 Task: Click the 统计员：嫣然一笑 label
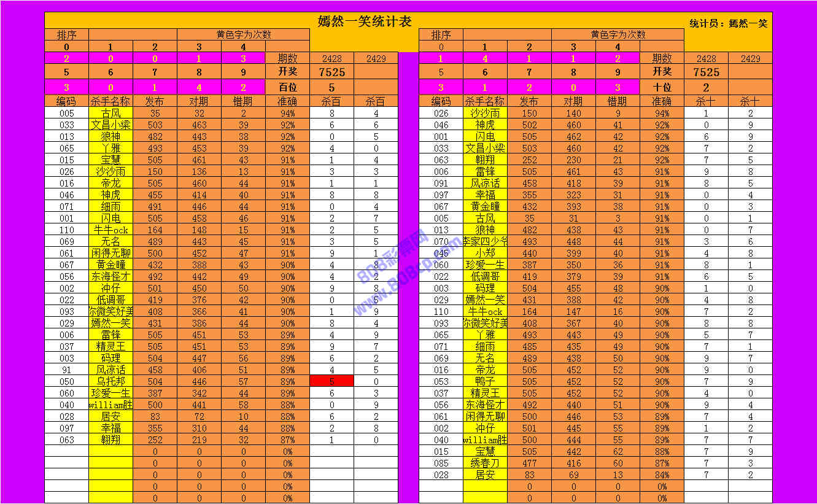click(x=728, y=23)
